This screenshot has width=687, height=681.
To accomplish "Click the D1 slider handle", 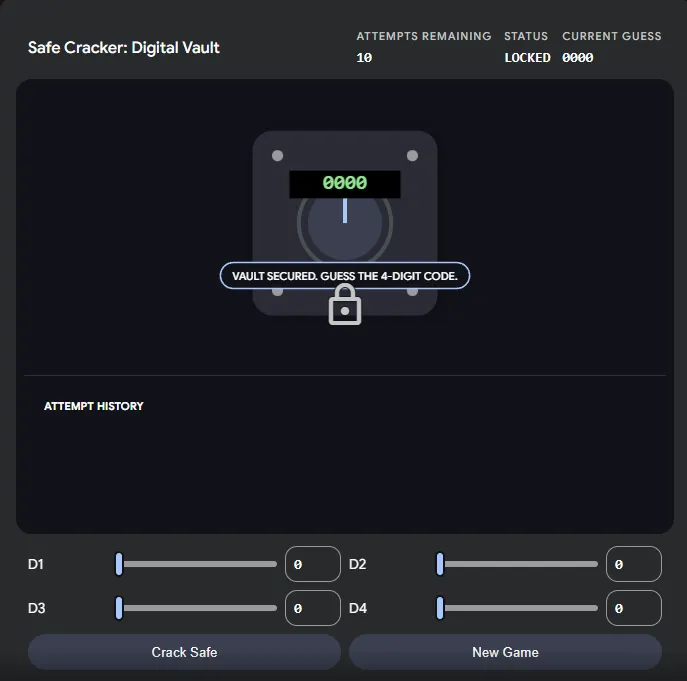I will click(x=119, y=564).
